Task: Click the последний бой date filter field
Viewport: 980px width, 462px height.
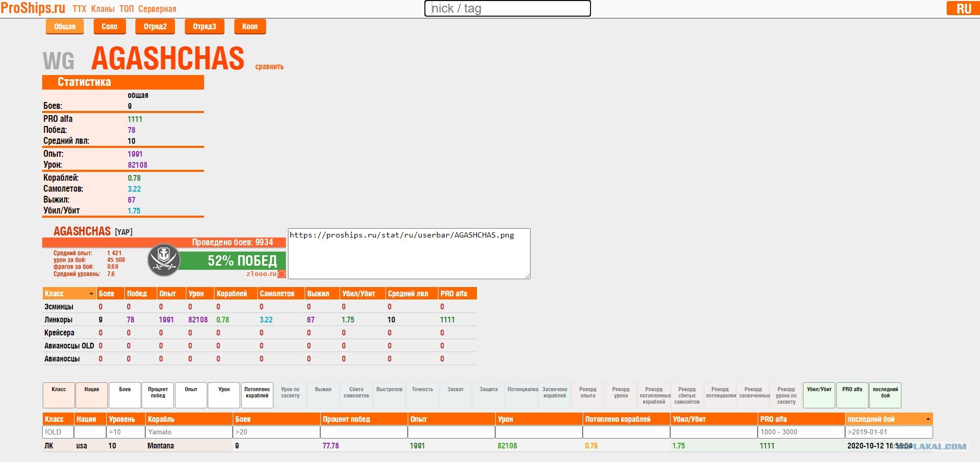Action: click(x=889, y=432)
